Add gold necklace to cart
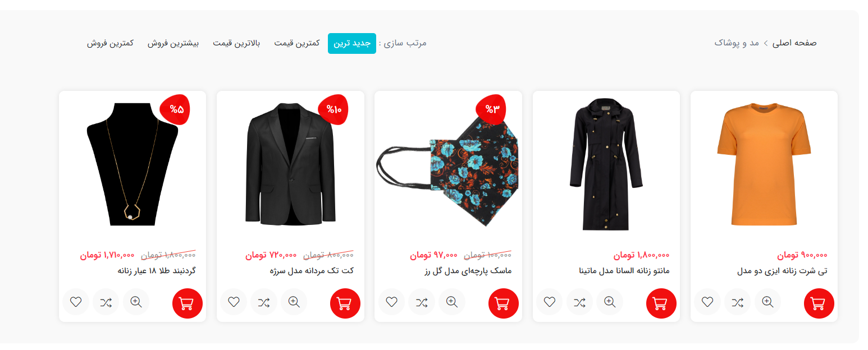 (188, 303)
